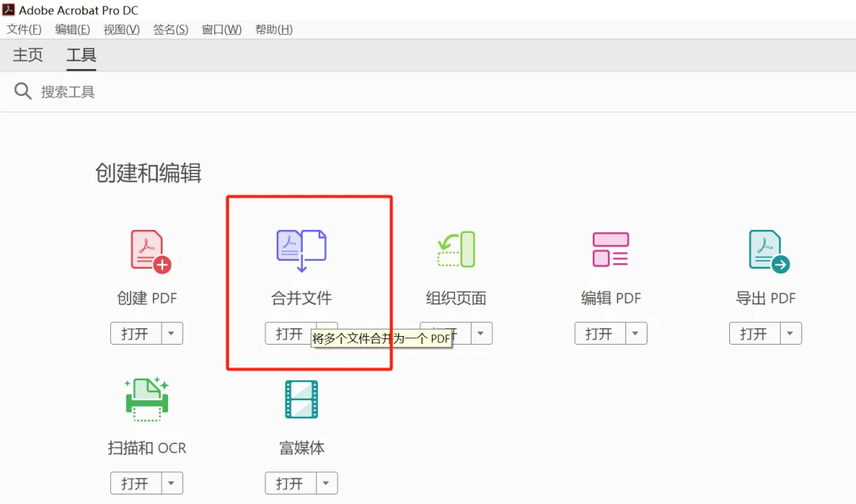Expand the dropdown arrow beside 编辑 PDF 打开
The image size is (856, 504).
[636, 333]
